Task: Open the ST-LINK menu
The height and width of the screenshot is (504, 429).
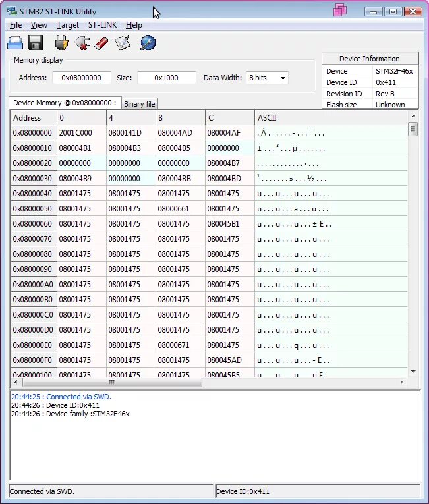Action: coord(102,25)
